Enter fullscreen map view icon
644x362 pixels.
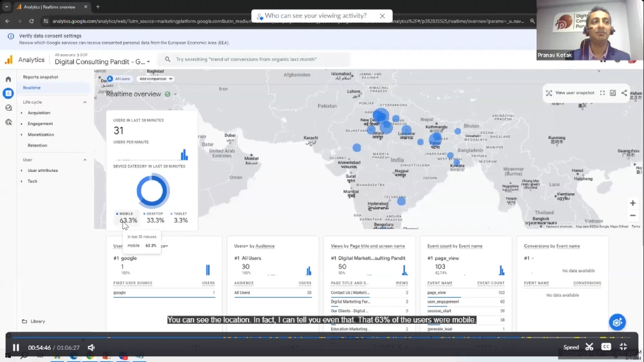point(602,93)
